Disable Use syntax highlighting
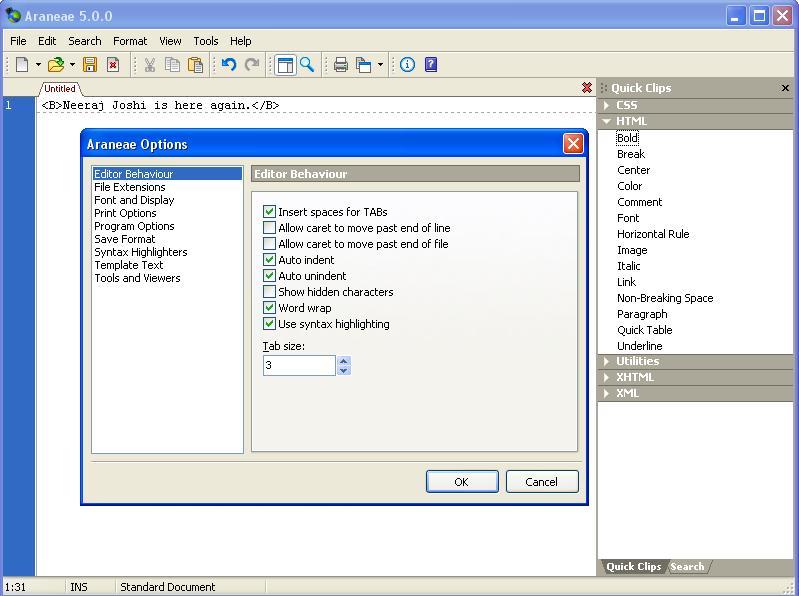 click(x=269, y=323)
